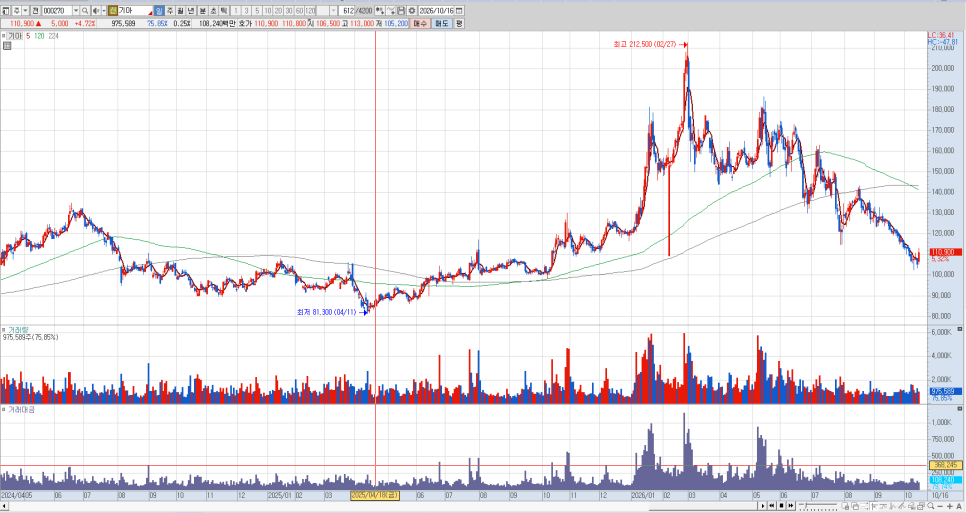Click the stop square button
The image size is (966, 513).
pos(781,506)
